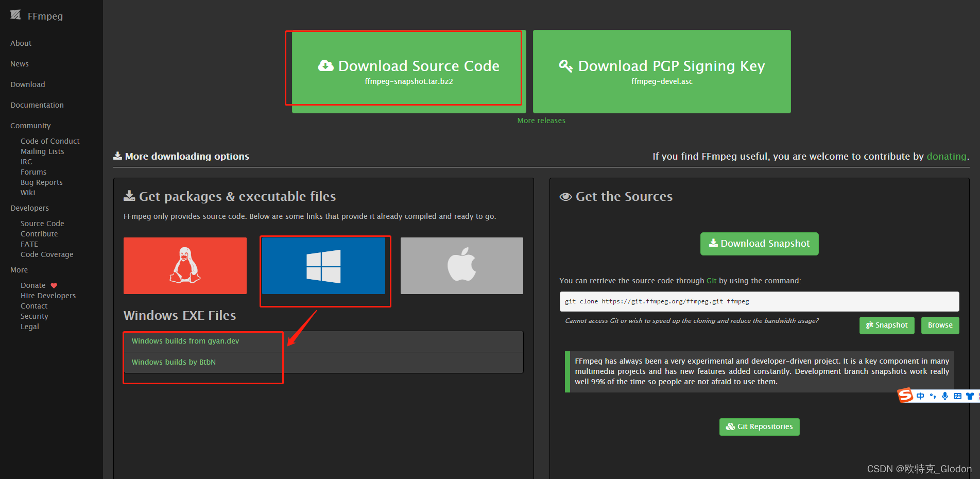Screen dimensions: 980x479
Task: Open Bug Reports link
Action: [x=42, y=182]
